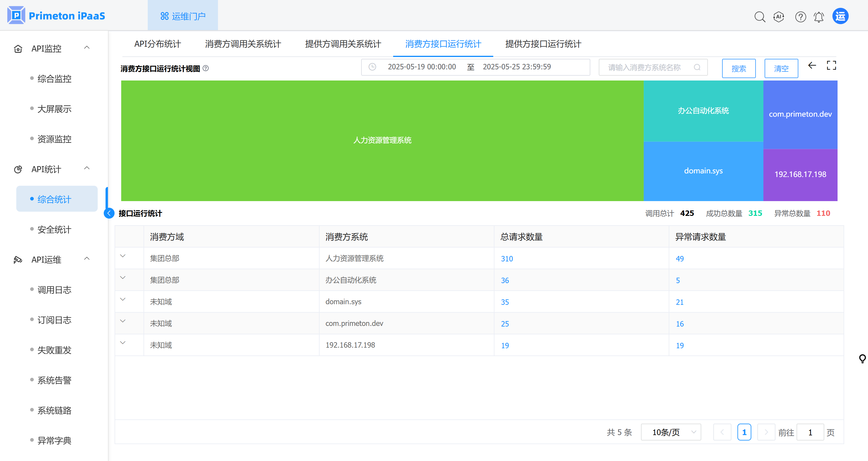868x461 pixels.
Task: Switch to API分布统计 tab
Action: point(157,44)
